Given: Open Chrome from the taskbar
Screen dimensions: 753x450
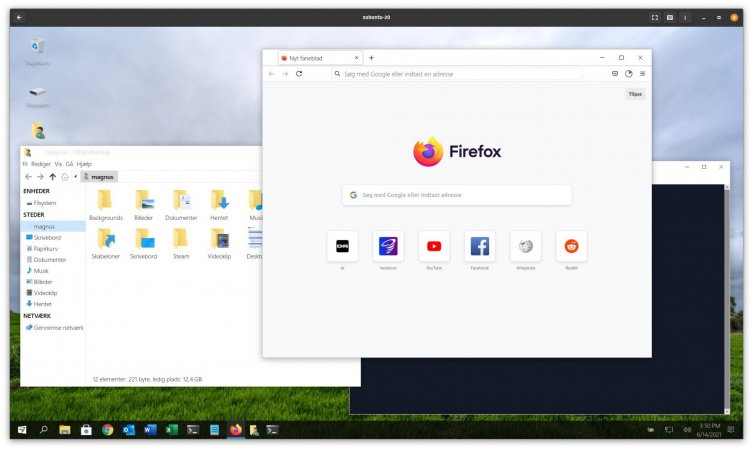Looking at the screenshot, I should pyautogui.click(x=108, y=430).
